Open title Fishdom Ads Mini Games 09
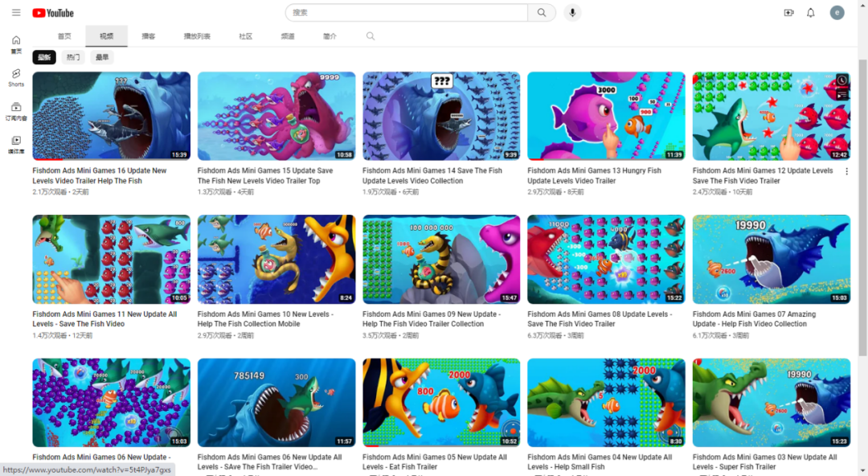 [x=432, y=318]
